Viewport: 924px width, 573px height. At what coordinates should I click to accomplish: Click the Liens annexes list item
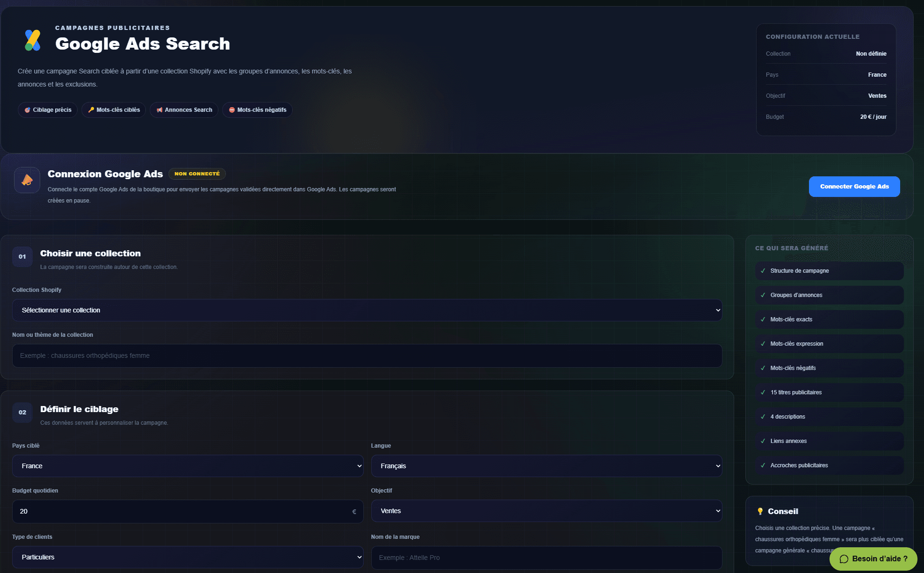pyautogui.click(x=830, y=441)
